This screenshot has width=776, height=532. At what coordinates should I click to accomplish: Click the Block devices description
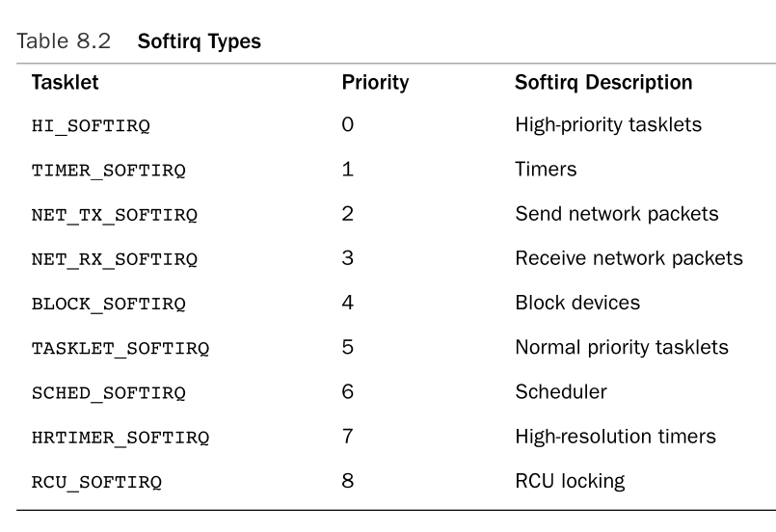point(577,303)
